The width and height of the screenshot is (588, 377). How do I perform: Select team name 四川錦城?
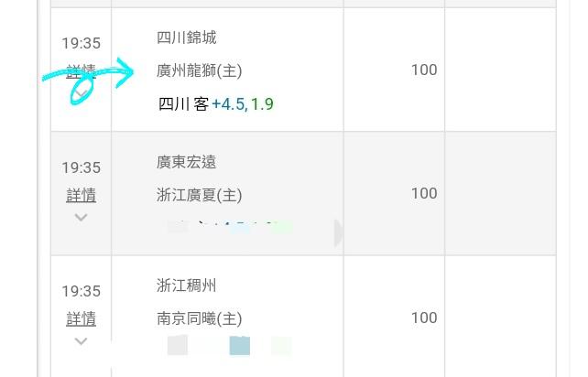pyautogui.click(x=186, y=38)
